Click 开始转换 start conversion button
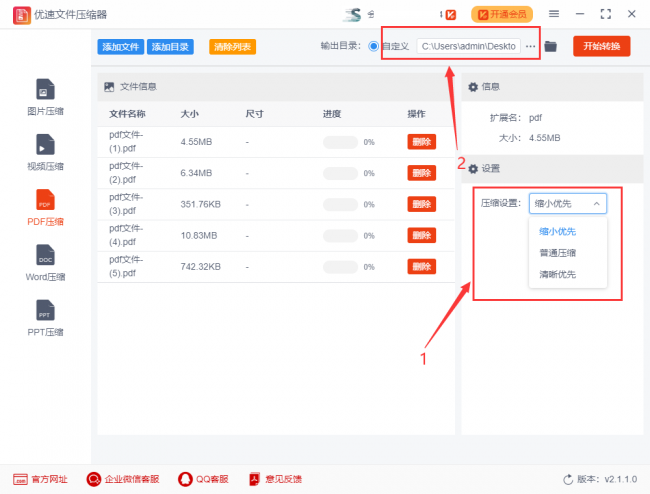The height and width of the screenshot is (494, 650). click(x=601, y=46)
